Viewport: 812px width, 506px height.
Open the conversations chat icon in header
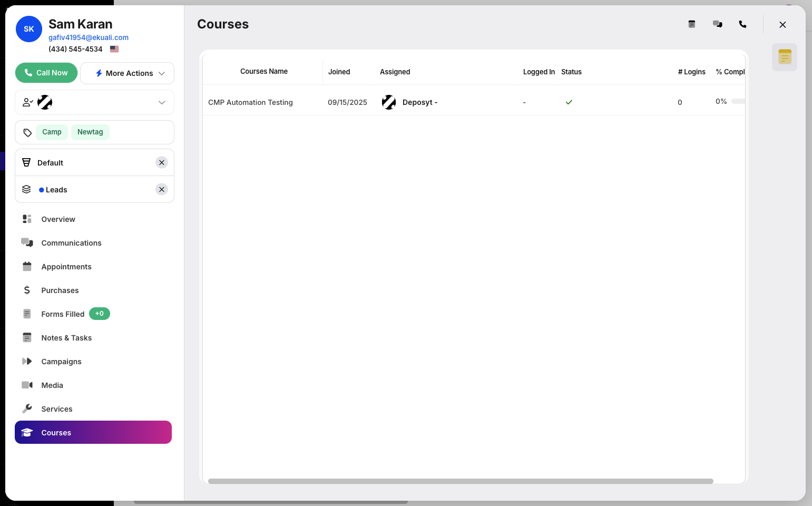(718, 24)
